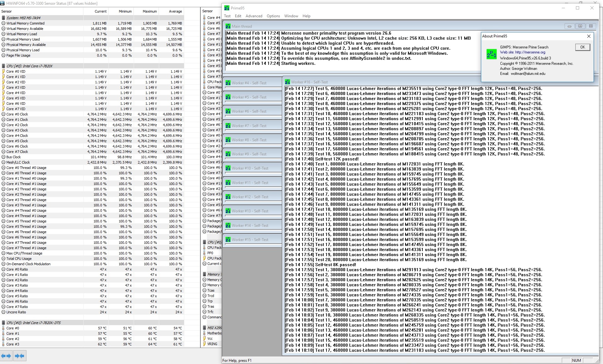Open the Edit menu in Prime95
This screenshot has height=364, width=603.
coord(238,16)
